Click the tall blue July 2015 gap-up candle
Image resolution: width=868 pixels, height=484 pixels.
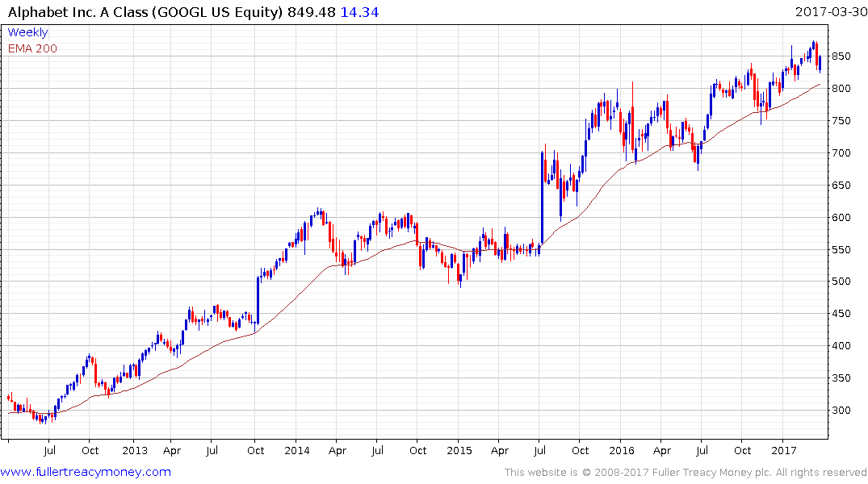543,198
